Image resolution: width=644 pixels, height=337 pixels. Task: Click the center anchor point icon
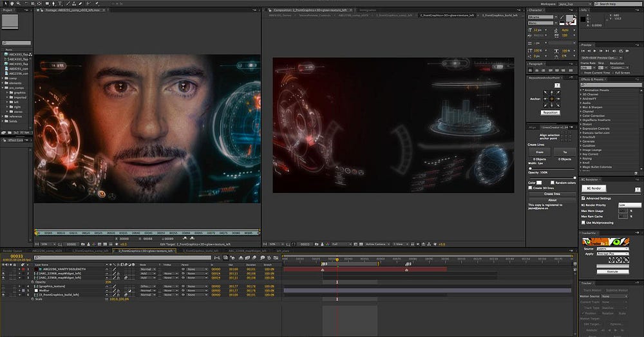coord(552,99)
